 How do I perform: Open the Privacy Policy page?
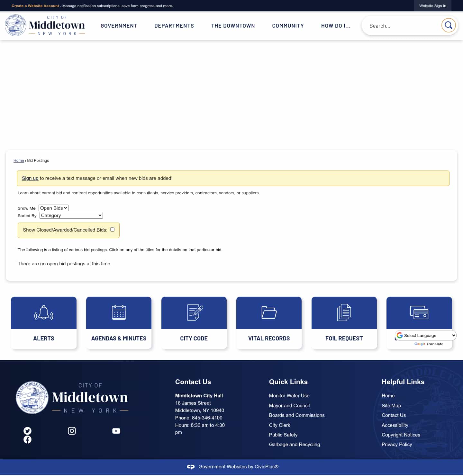click(397, 444)
